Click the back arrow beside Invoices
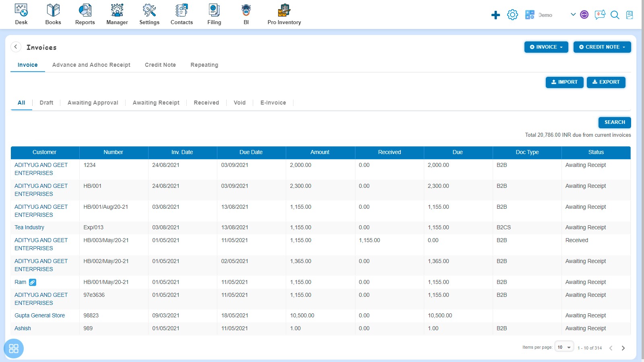644x362 pixels. (x=16, y=47)
